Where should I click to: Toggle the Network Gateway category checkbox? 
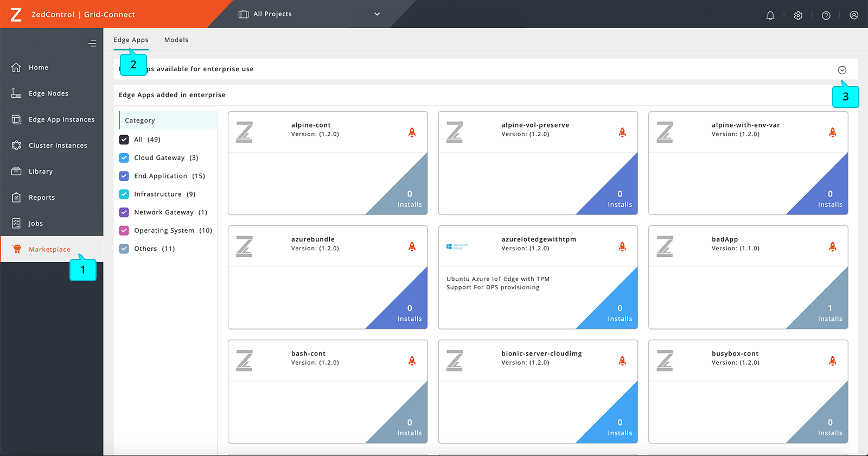(x=124, y=212)
